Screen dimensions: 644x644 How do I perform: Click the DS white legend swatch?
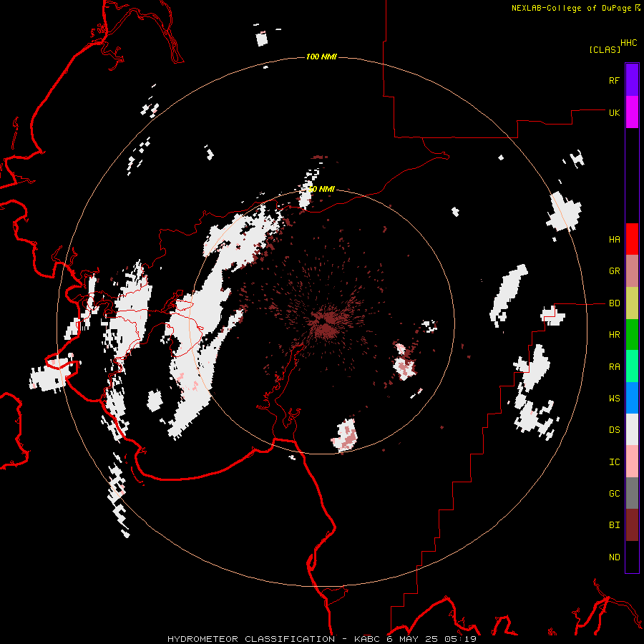[632, 429]
